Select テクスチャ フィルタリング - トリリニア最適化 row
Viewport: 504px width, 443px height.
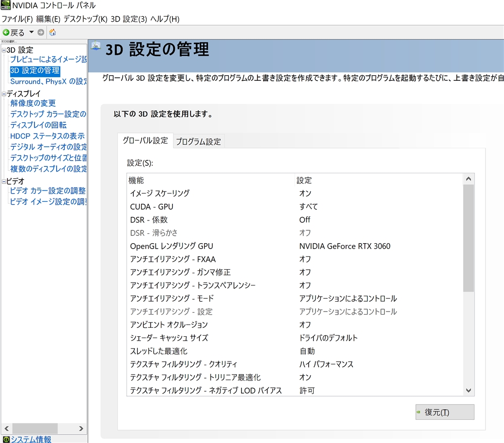click(295, 377)
